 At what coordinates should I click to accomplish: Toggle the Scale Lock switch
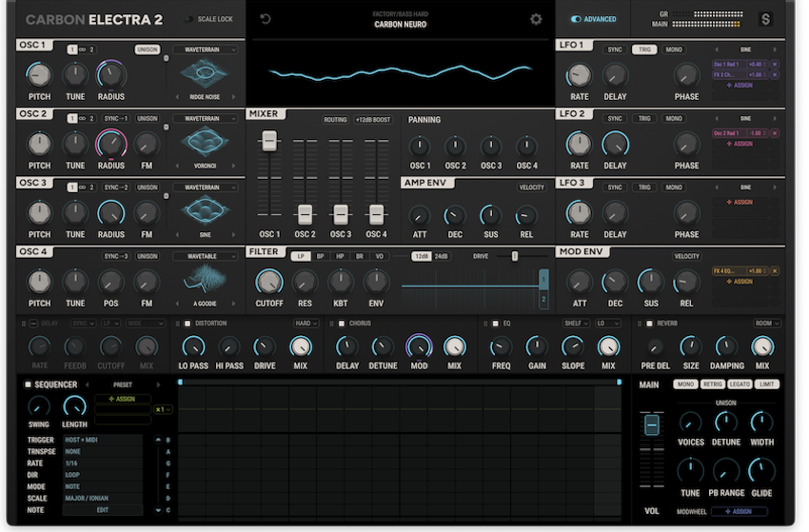tap(189, 19)
